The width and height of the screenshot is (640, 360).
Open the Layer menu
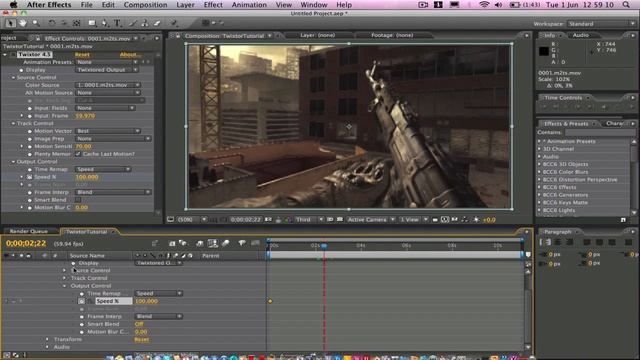185,5
